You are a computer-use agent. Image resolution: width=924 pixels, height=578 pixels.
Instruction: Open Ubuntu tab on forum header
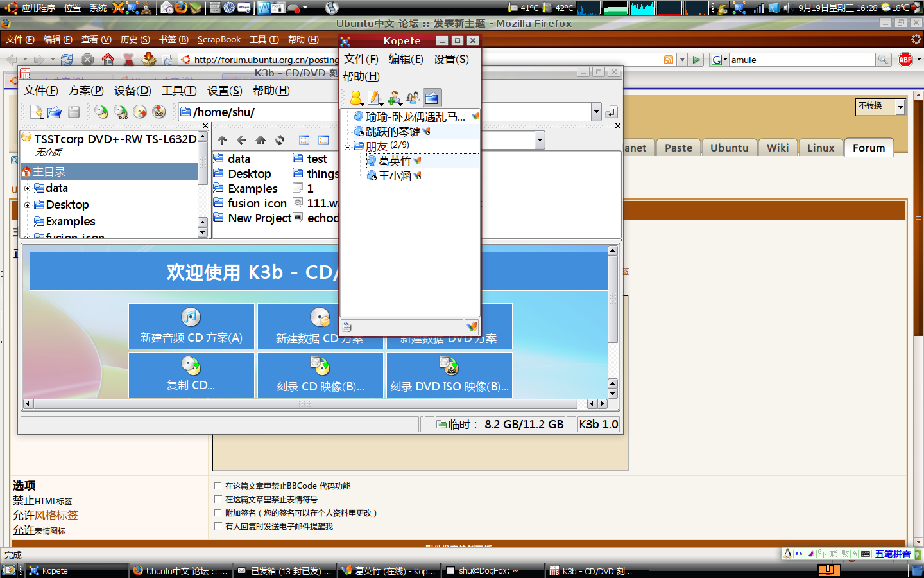click(x=730, y=148)
